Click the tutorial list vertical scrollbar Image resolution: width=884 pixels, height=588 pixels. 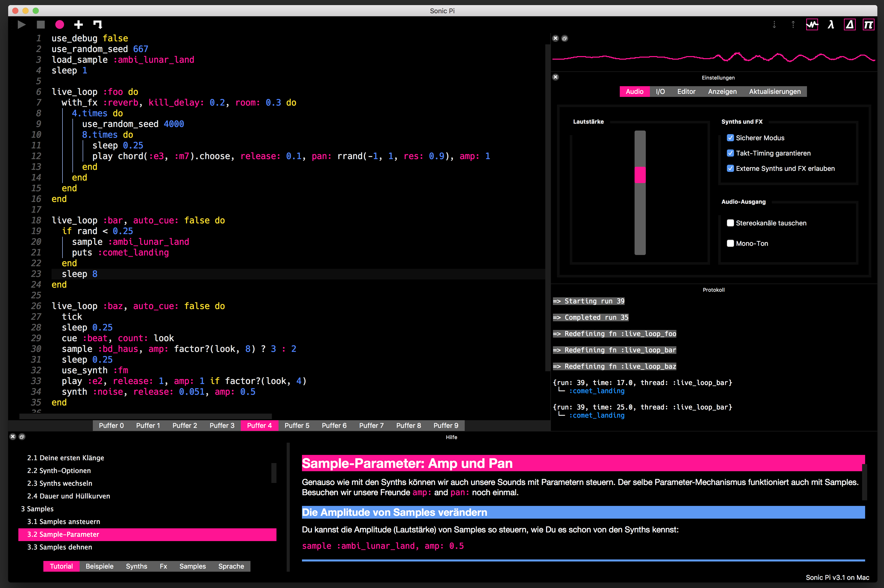(274, 473)
